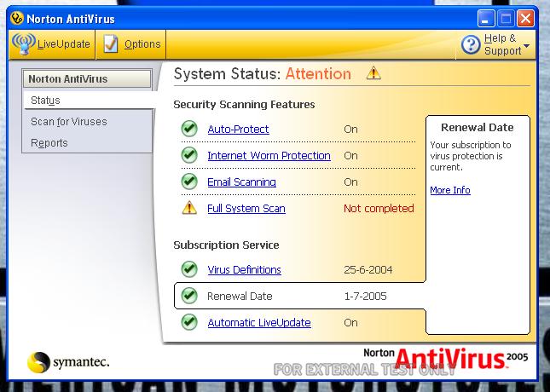550x392 pixels.
Task: Click the 'On' status beside Internet Worm Protection
Action: (x=350, y=156)
